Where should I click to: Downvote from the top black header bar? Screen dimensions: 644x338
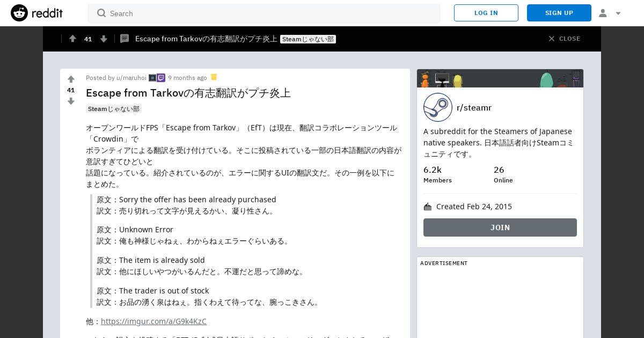click(x=104, y=39)
